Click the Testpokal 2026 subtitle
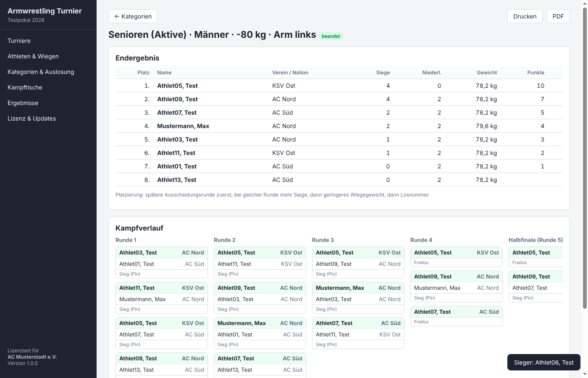 pyautogui.click(x=26, y=20)
